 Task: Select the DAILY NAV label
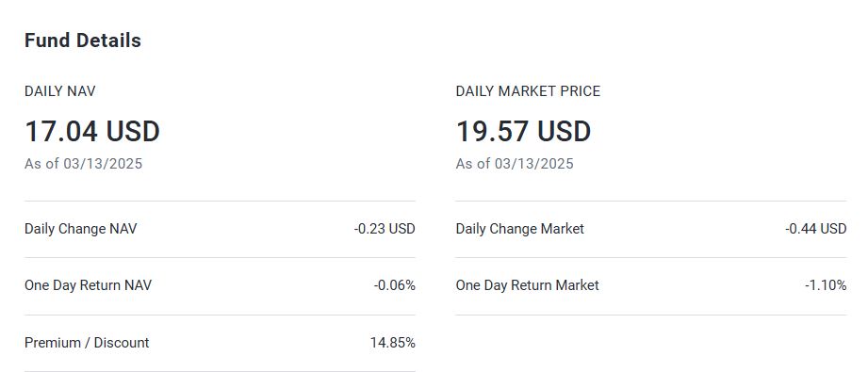pos(59,91)
